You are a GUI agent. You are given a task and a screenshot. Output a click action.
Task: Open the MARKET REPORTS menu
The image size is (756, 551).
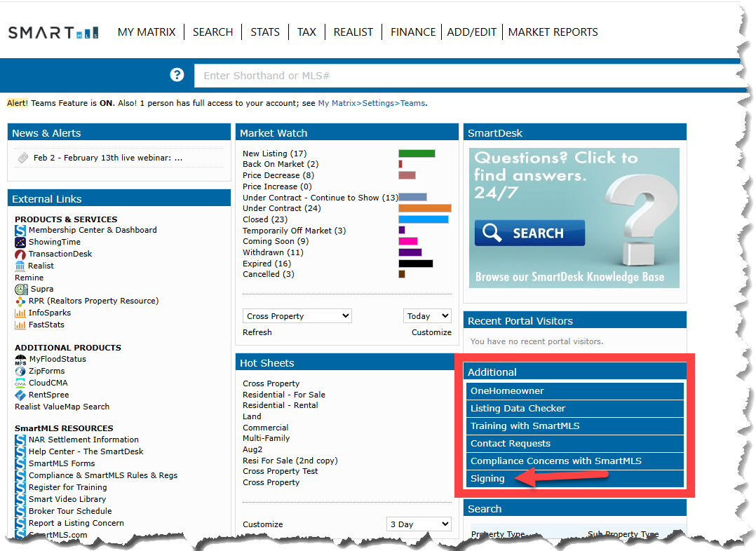[553, 32]
